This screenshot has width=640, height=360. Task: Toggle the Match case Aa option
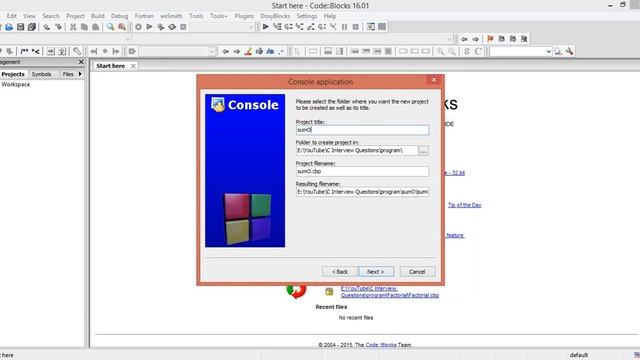click(270, 51)
